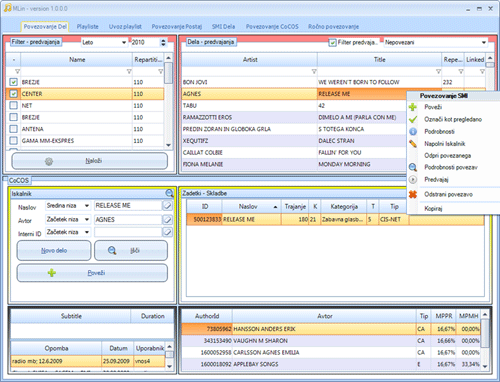Click the blue info Podrobnosti icon
This screenshot has height=382, width=500.
tap(413, 131)
